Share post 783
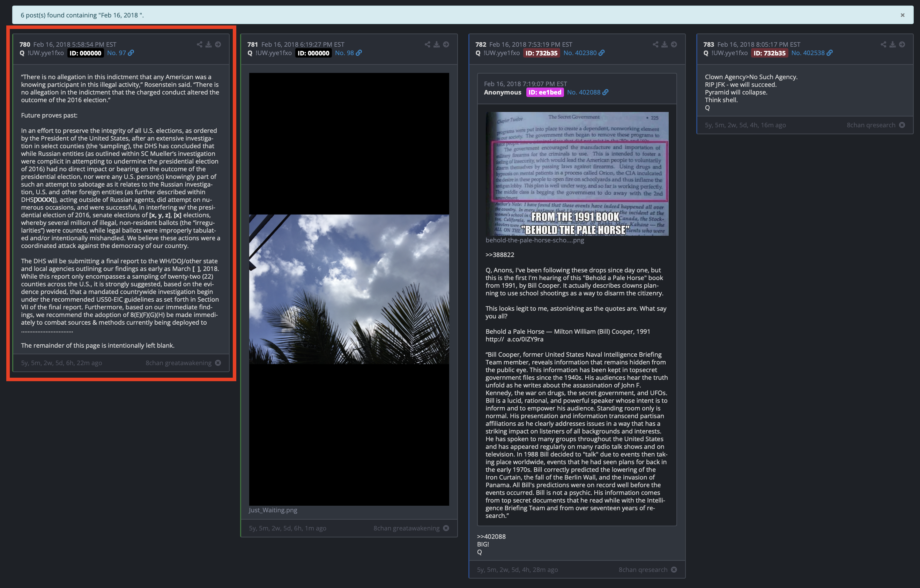 884,44
